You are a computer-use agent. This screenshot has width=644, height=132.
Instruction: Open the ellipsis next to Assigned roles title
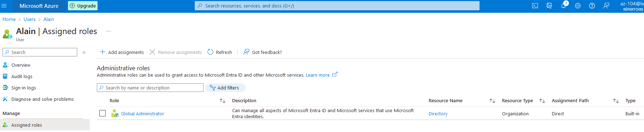click(x=109, y=31)
